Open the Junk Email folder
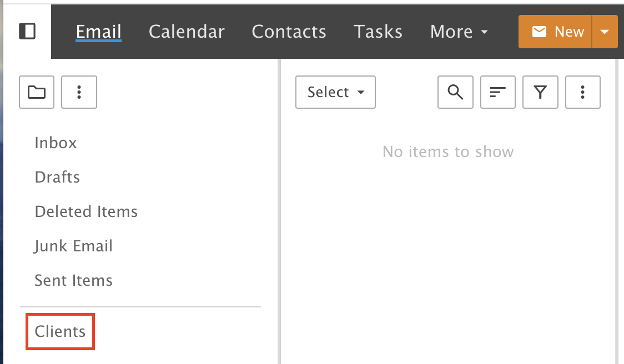This screenshot has width=624, height=364. [x=74, y=246]
